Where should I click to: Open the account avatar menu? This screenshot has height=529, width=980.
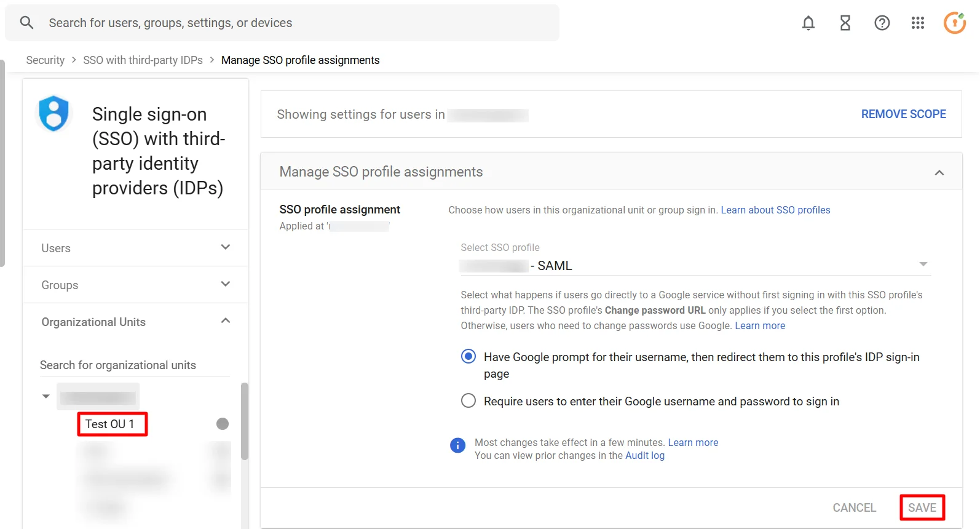coord(955,23)
